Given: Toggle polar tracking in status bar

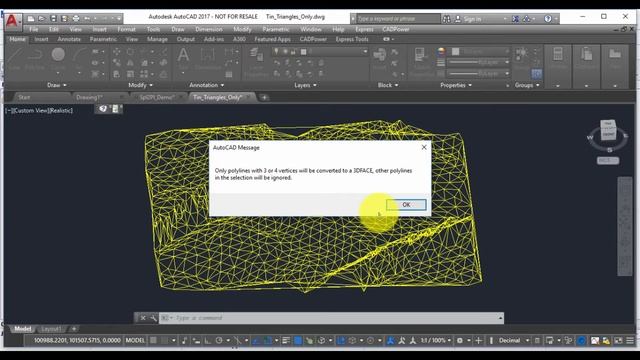Looking at the screenshot, I should coord(219,340).
